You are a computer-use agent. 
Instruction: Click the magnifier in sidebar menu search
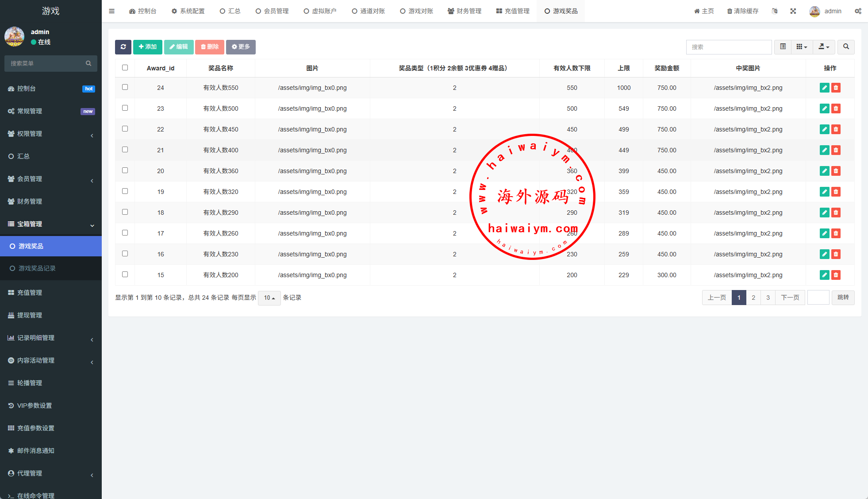(88, 63)
